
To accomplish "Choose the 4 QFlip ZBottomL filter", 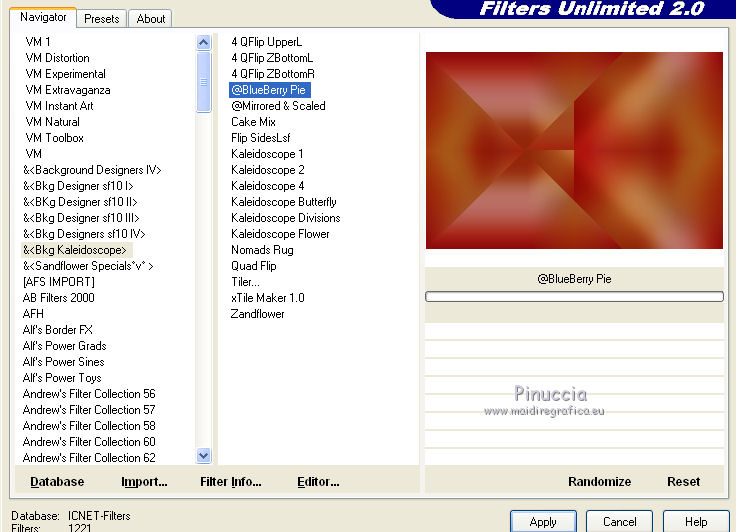I will coord(272,58).
